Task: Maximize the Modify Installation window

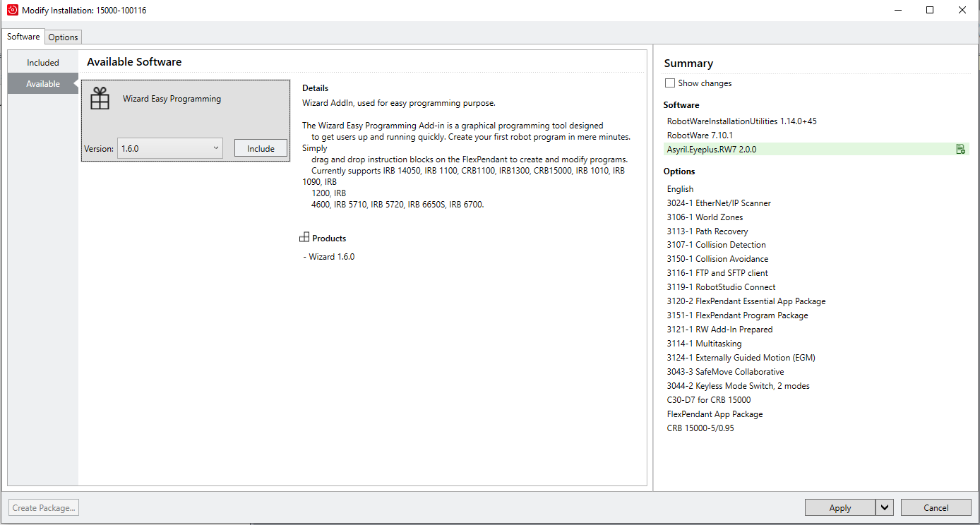Action: [x=930, y=10]
